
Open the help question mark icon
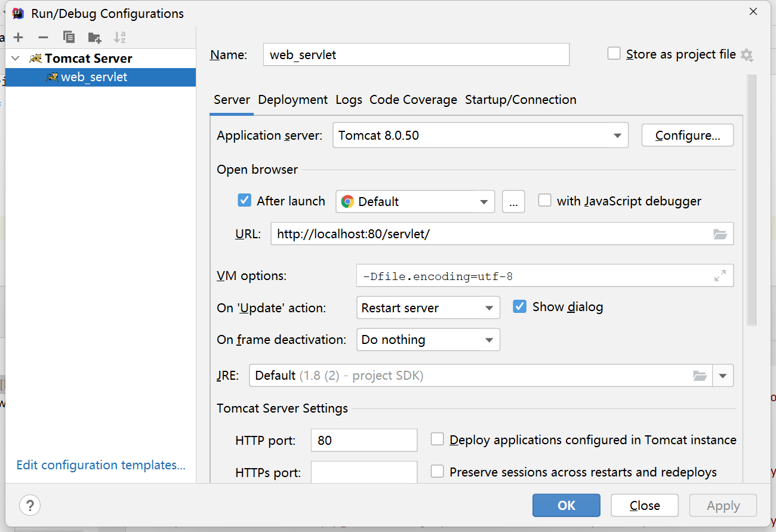[30, 505]
